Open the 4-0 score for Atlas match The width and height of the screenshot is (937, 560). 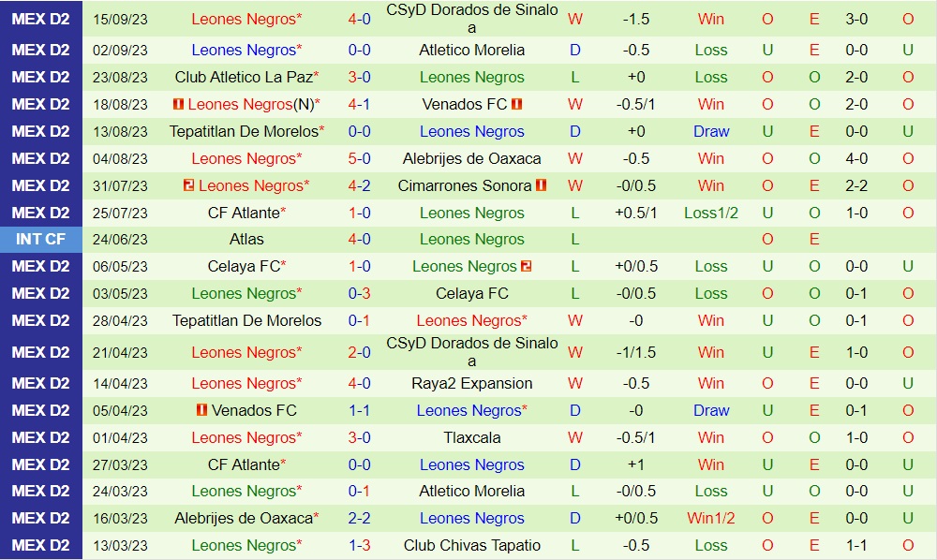tap(360, 240)
